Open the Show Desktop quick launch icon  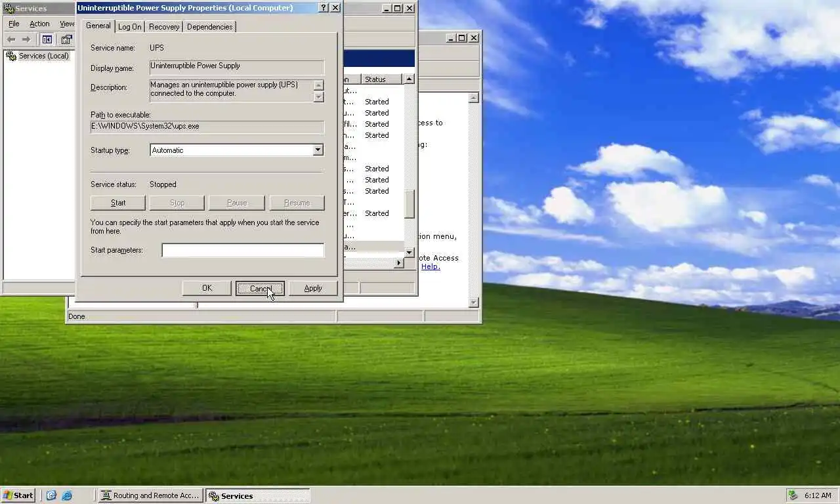pos(51,495)
